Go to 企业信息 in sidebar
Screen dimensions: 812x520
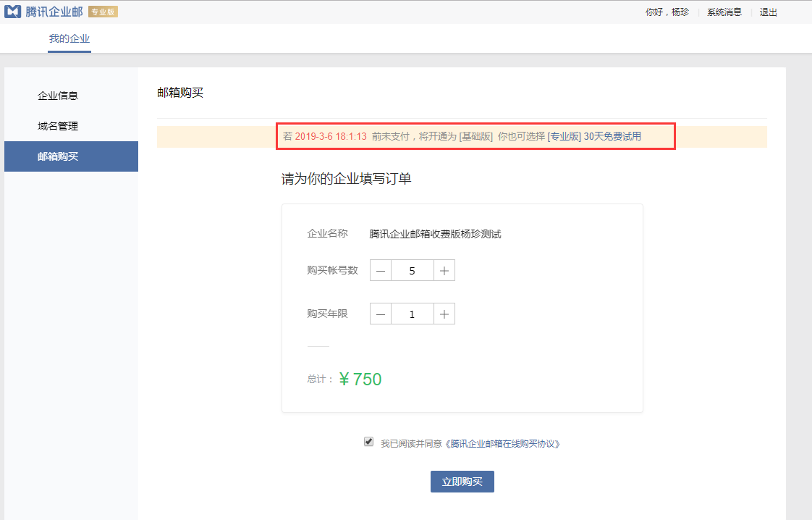pyautogui.click(x=58, y=96)
